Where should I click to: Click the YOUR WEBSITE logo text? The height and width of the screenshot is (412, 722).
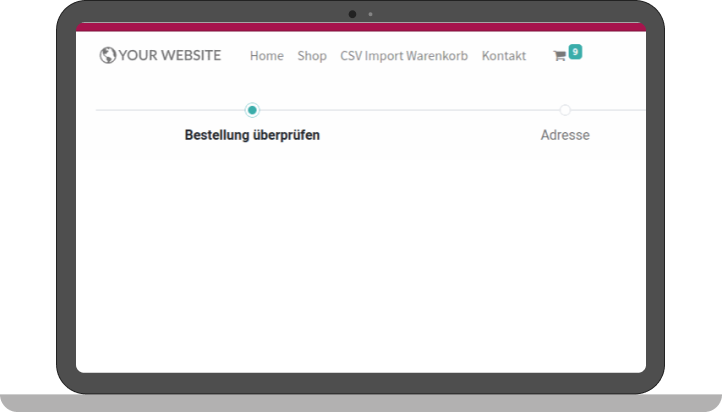coord(169,55)
